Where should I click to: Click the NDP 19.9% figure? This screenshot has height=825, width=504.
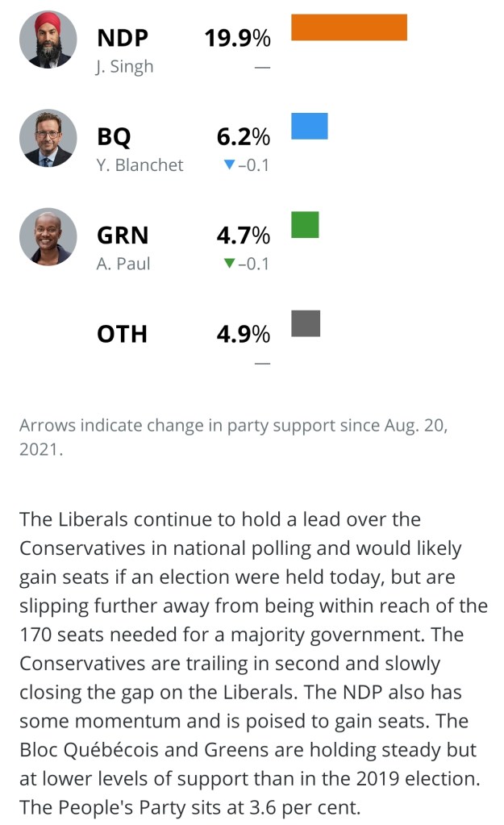point(237,38)
